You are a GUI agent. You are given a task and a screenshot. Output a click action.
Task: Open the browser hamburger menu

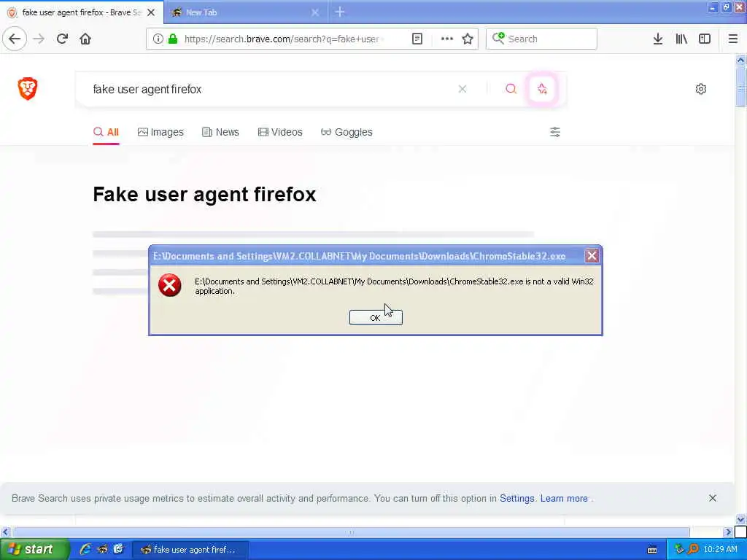click(733, 39)
